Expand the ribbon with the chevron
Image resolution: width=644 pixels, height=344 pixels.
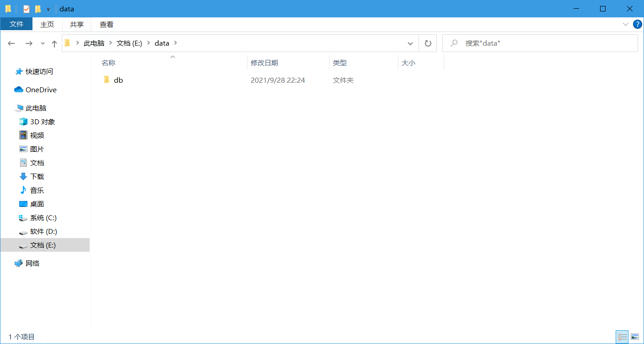point(626,24)
